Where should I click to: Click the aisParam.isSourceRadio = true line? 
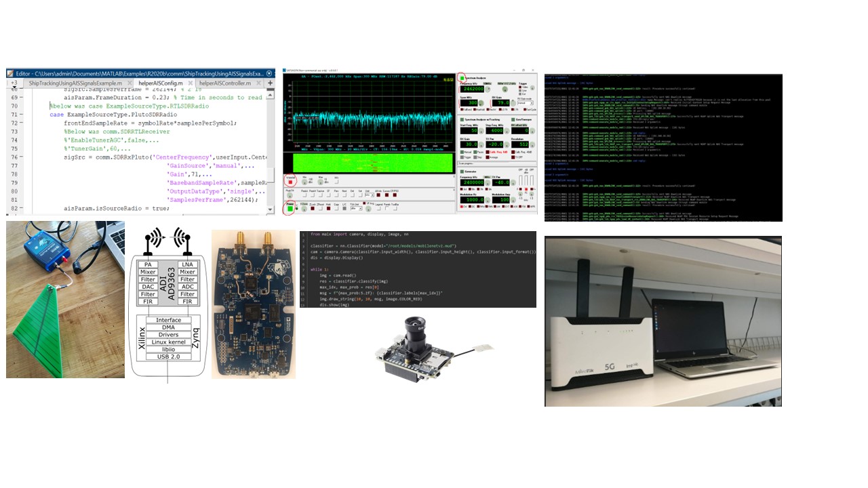[117, 209]
